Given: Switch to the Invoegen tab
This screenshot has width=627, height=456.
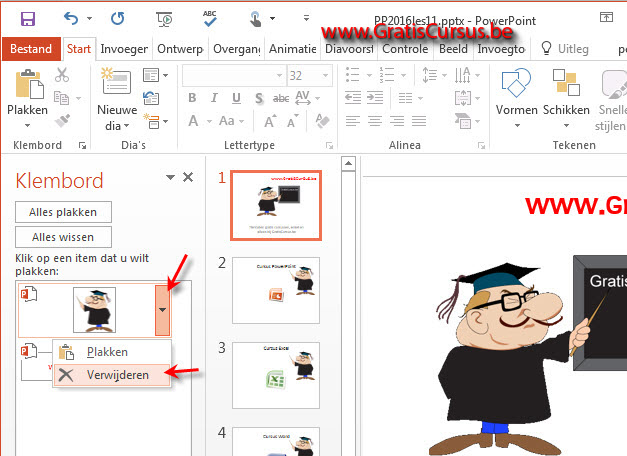Looking at the screenshot, I should [124, 49].
